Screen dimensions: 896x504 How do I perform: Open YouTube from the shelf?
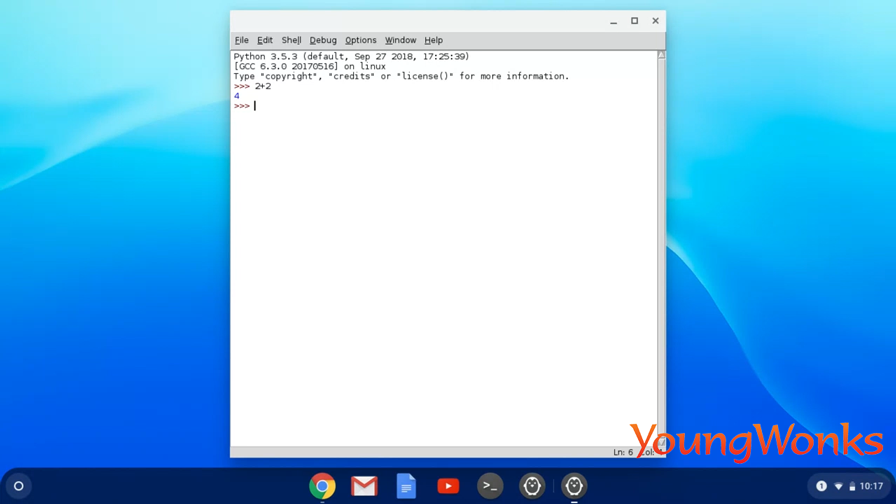pyautogui.click(x=448, y=486)
